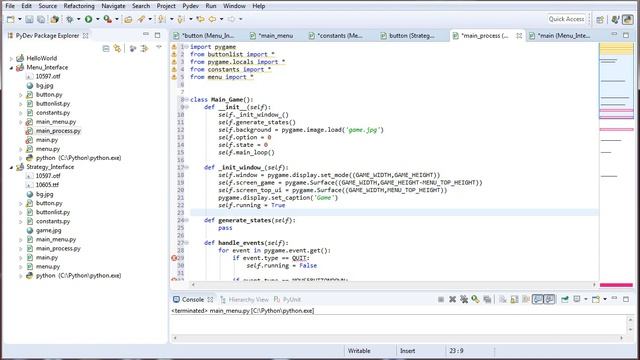
Task: Switch to the *constants (Me... editor tab
Action: [336, 36]
